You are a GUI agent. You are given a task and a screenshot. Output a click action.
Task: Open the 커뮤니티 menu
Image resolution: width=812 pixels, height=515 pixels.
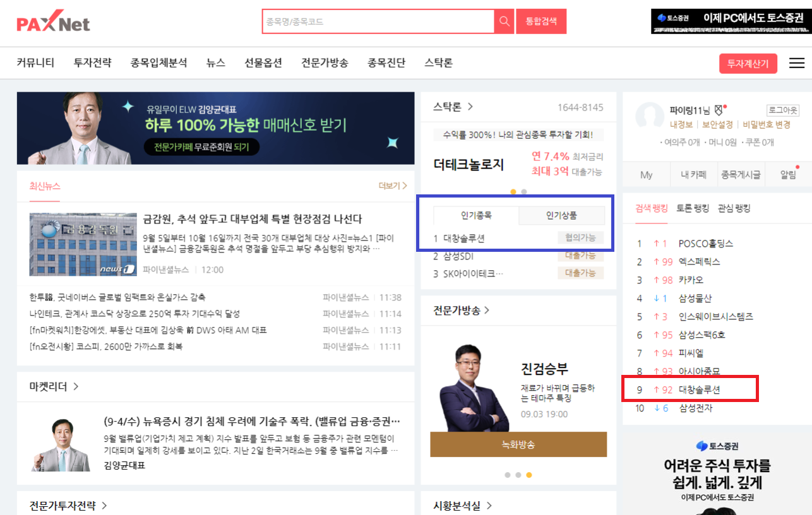(x=35, y=63)
